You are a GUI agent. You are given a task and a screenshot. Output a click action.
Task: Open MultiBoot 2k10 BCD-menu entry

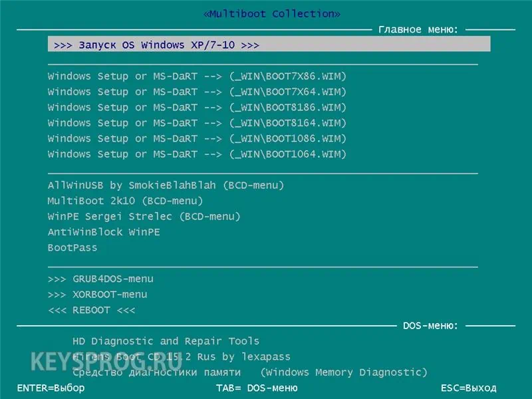(x=125, y=201)
